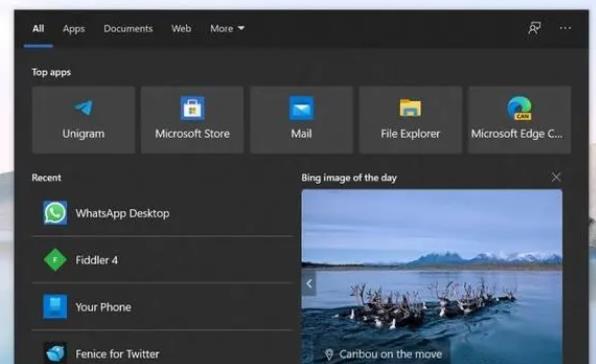Open the feedback person icon
This screenshot has height=364, width=596.
point(534,28)
